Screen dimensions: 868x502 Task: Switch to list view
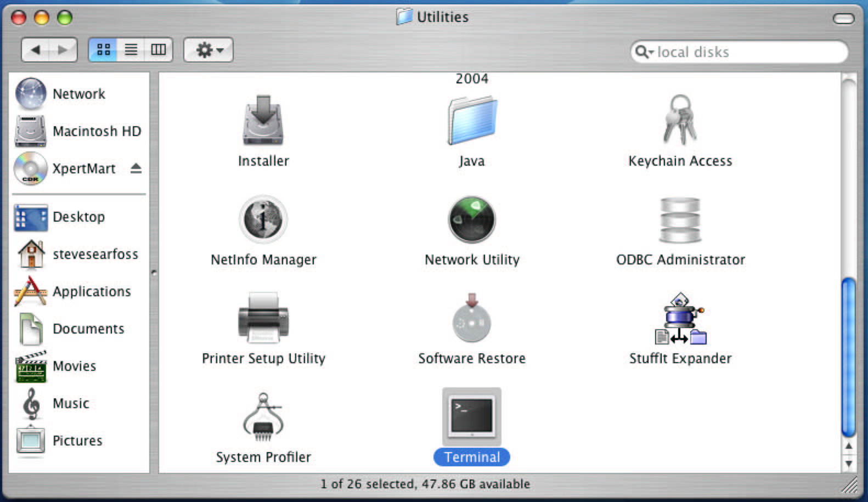[x=131, y=50]
